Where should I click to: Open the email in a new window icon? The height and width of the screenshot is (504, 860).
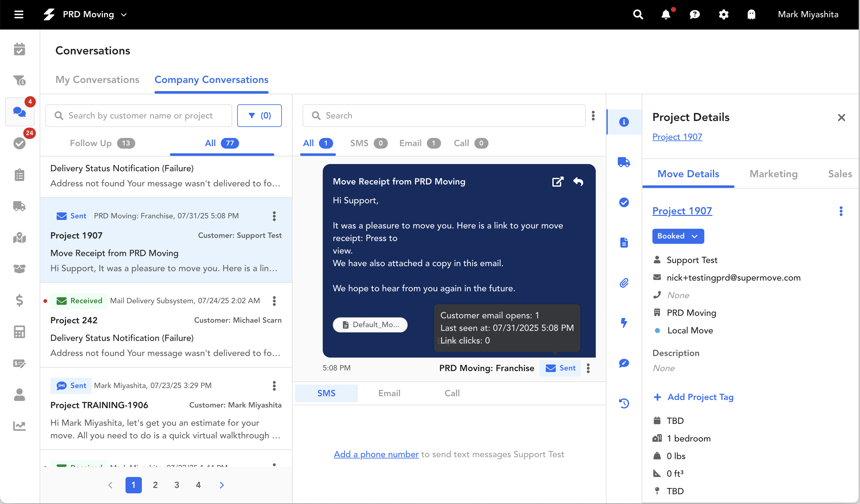(558, 181)
